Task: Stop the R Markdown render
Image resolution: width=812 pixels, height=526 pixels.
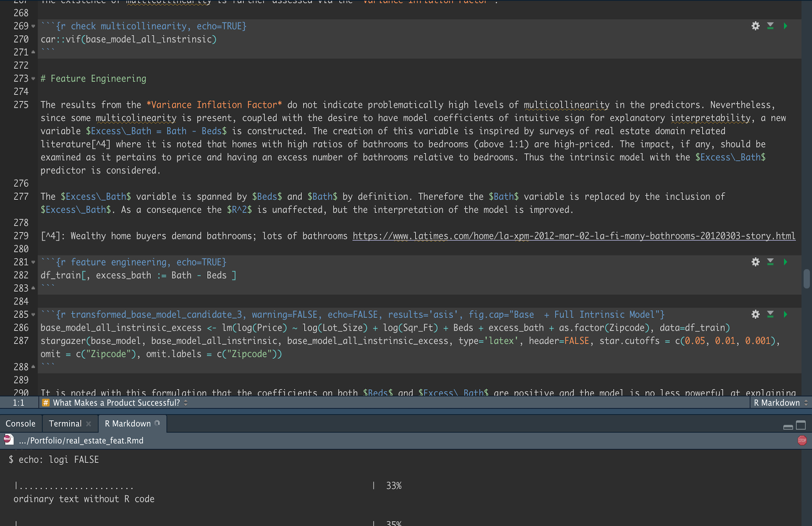Action: [x=802, y=441]
